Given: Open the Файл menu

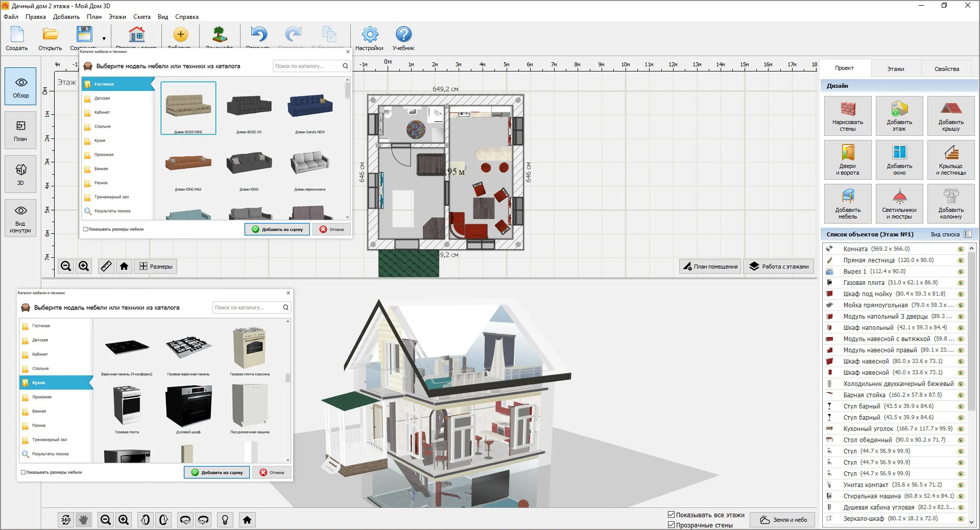Looking at the screenshot, I should coord(11,17).
